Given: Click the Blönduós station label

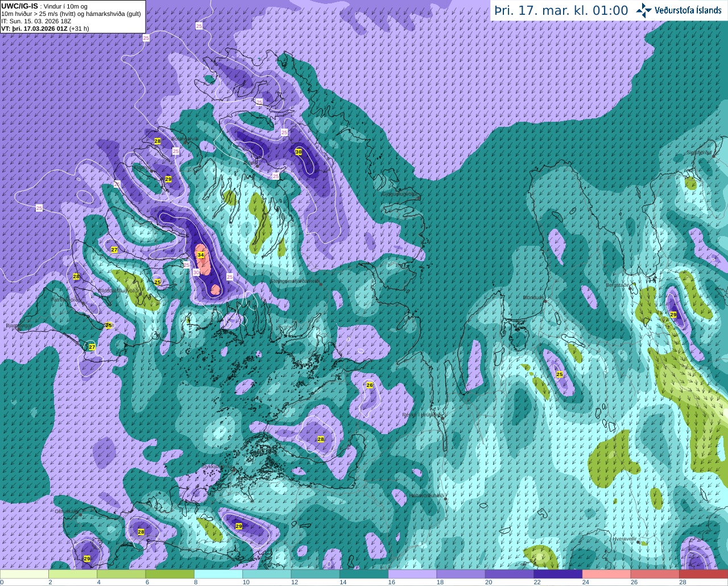Looking at the screenshot, I should point(533,298).
